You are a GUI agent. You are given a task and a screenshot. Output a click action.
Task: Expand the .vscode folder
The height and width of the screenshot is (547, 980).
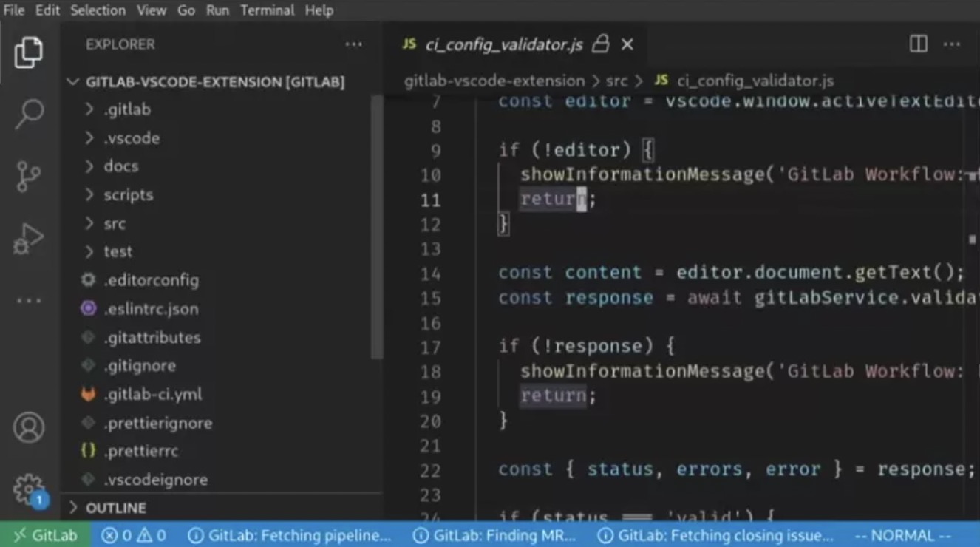point(132,138)
